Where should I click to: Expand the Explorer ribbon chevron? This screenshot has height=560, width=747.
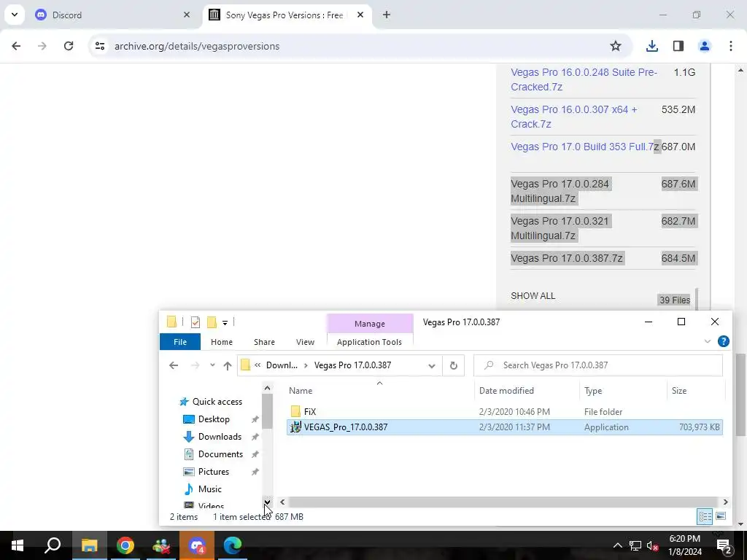pyautogui.click(x=708, y=341)
